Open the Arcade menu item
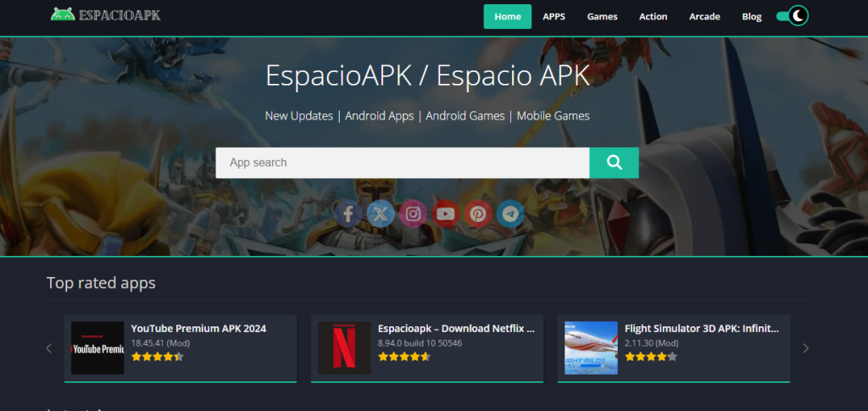The width and height of the screenshot is (868, 411). (704, 17)
